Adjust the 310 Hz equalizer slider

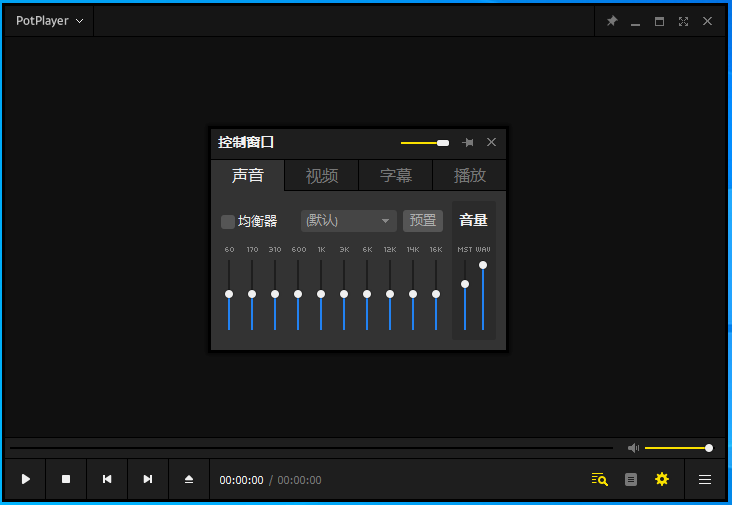pos(275,295)
